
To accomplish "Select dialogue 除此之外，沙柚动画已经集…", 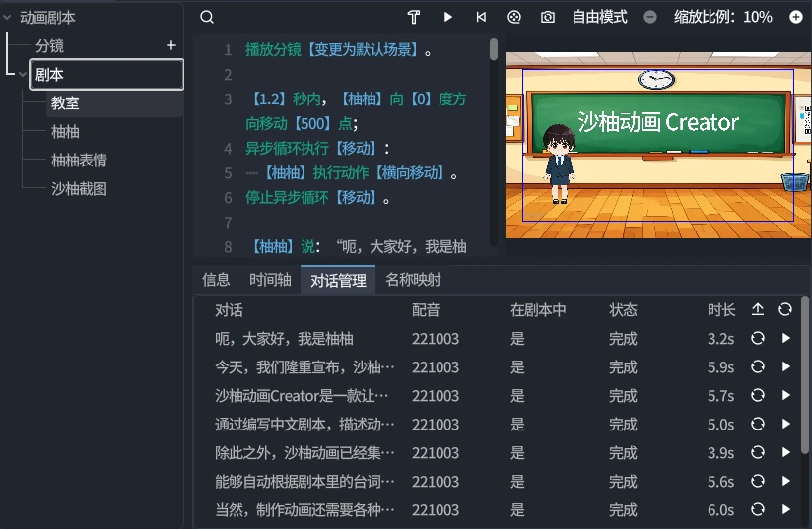I will click(x=305, y=452).
